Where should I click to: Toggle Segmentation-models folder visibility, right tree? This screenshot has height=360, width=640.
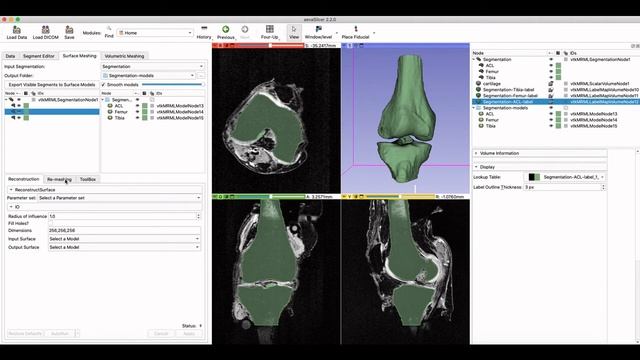point(551,108)
